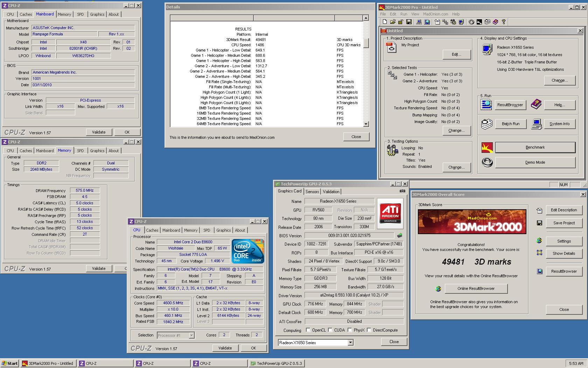Enable the DirectCompute checkbox in GPU-Z
Viewport: 588px width, 368px height.
pyautogui.click(x=369, y=330)
